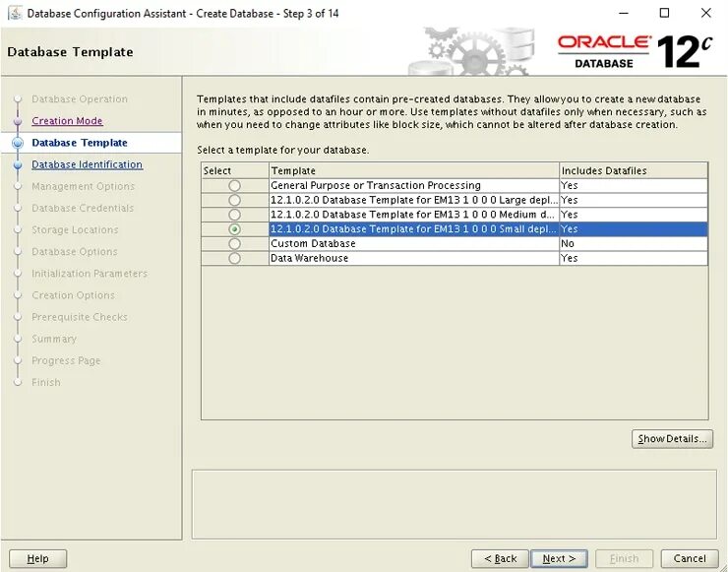Select the 'Custom Database' template name cell
This screenshot has height=572, width=728.
[413, 244]
